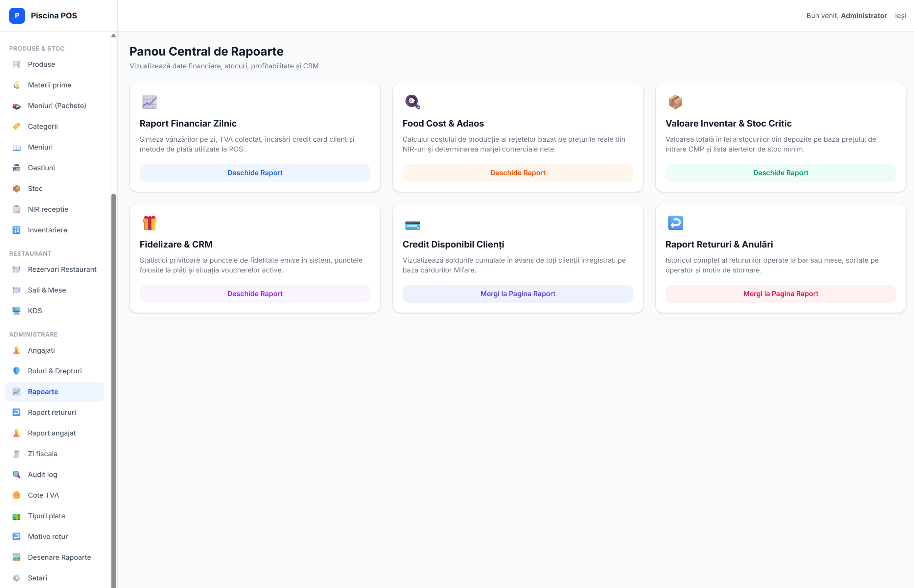This screenshot has width=914, height=588.
Task: Click the Valoare Inventar package icon
Action: click(x=675, y=102)
